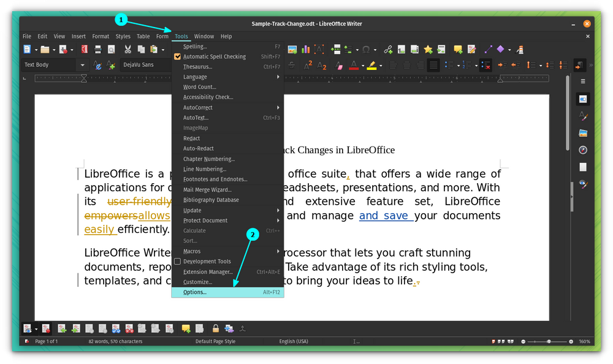
Task: Open the Options menu entry
Action: 227,292
